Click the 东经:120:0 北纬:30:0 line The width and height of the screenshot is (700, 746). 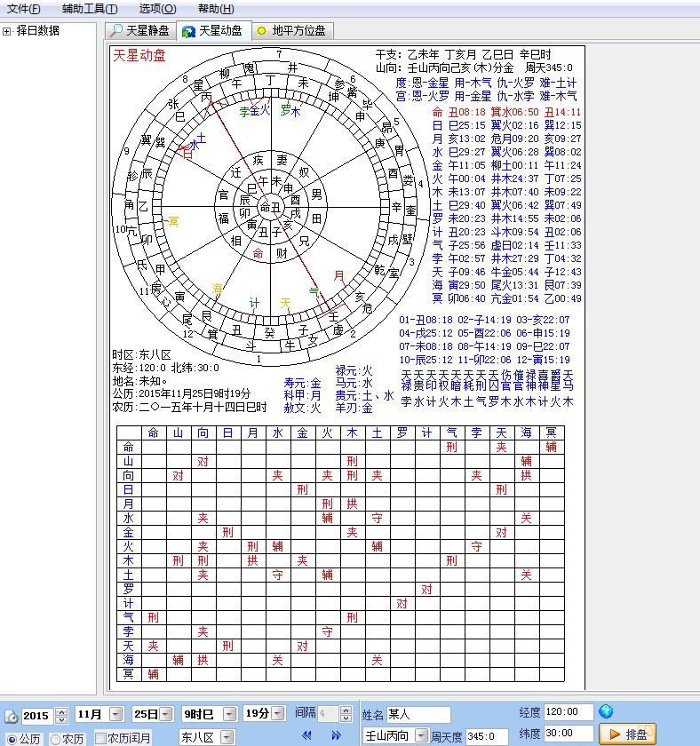coord(165,368)
